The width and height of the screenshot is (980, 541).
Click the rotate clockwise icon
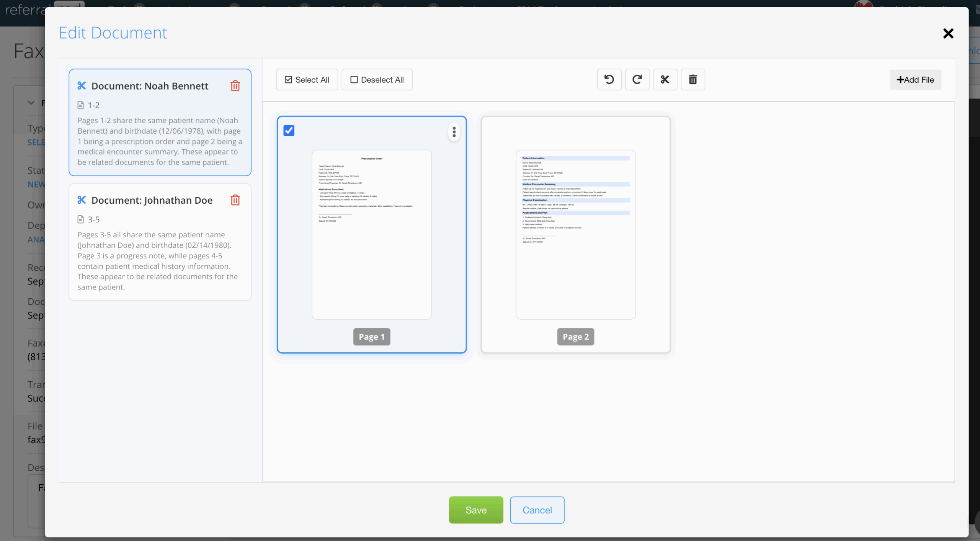[637, 80]
